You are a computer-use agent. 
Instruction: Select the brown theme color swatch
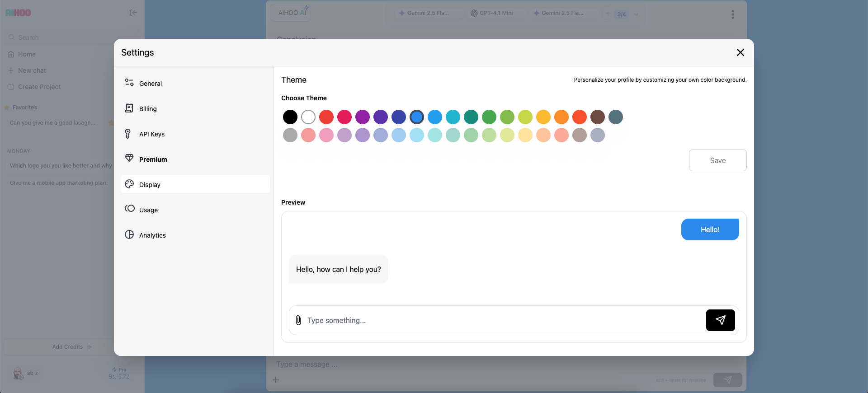(x=598, y=117)
